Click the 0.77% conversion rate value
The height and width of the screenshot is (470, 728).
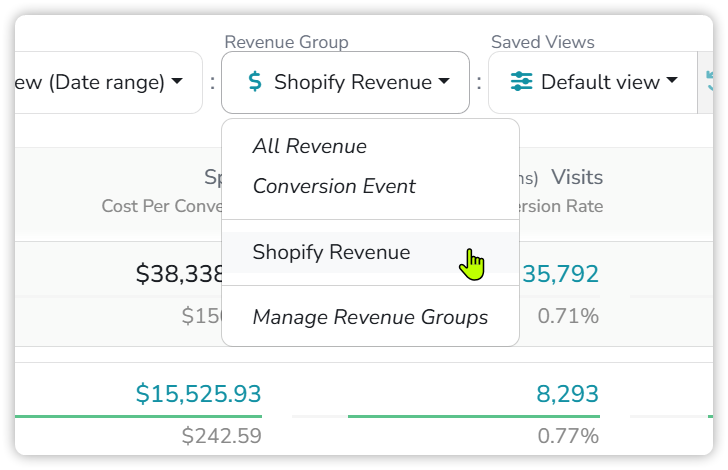pyautogui.click(x=568, y=436)
